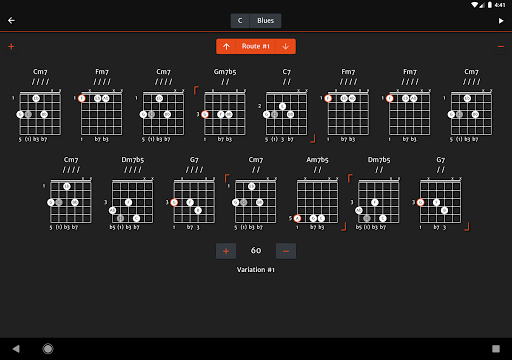Tap the Android recent apps square button

[496, 349]
